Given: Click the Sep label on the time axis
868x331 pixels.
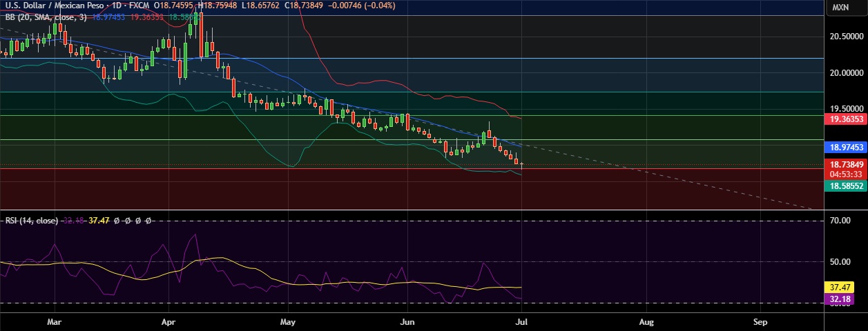Looking at the screenshot, I should click(760, 321).
